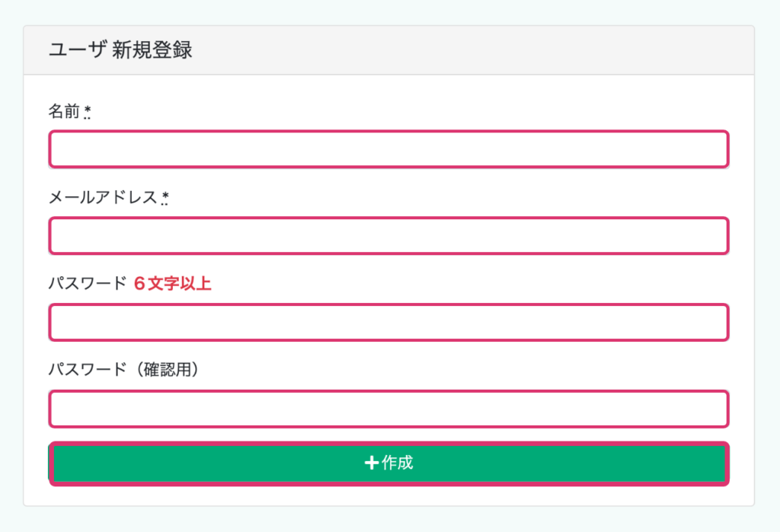
Task: Click the word ユーザ in the panel heading
Action: (77, 51)
